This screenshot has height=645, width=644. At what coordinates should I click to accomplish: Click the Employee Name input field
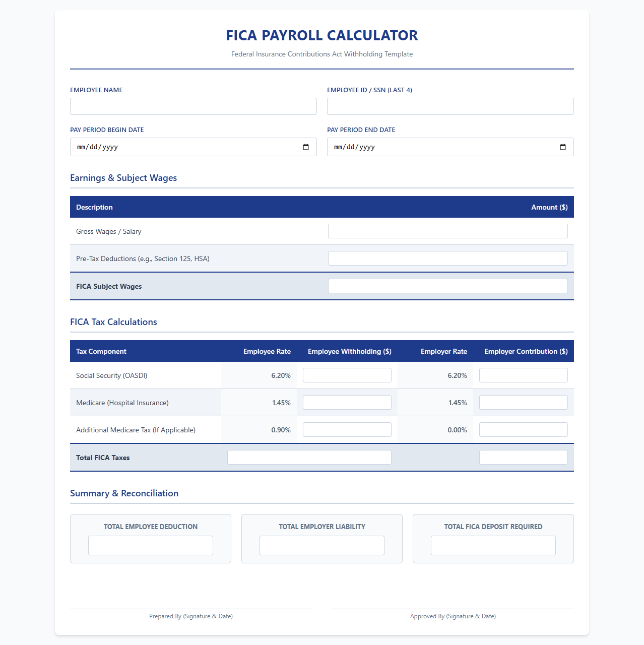tap(194, 106)
